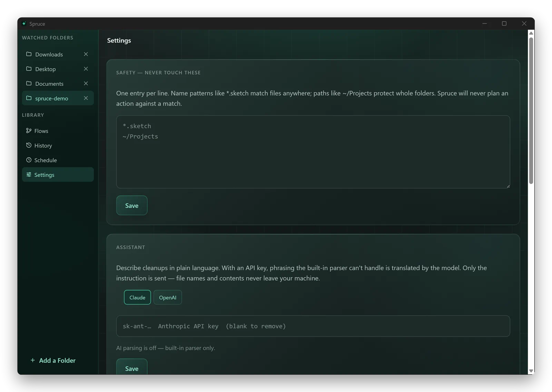Open the Schedule library page
The image size is (552, 392).
point(58,160)
